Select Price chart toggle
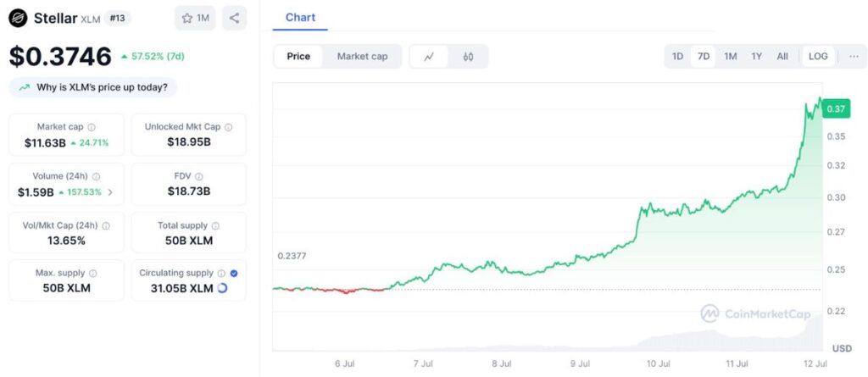Viewport: 868px width, 377px height. coord(298,57)
